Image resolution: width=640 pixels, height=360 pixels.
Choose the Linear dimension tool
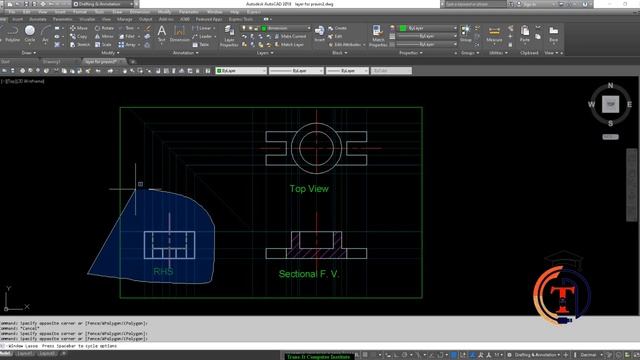coord(202,28)
